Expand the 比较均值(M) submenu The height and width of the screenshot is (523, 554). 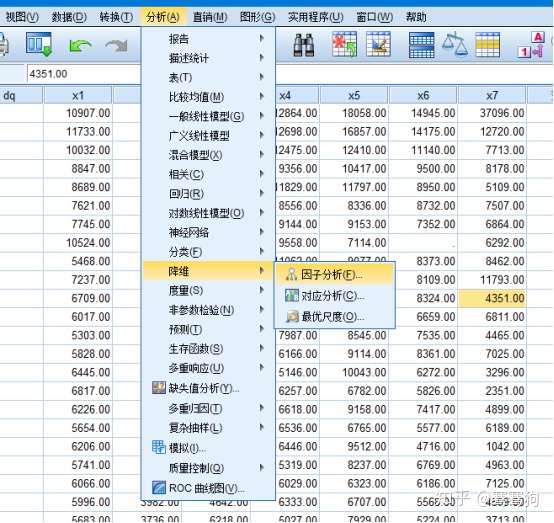click(x=208, y=97)
